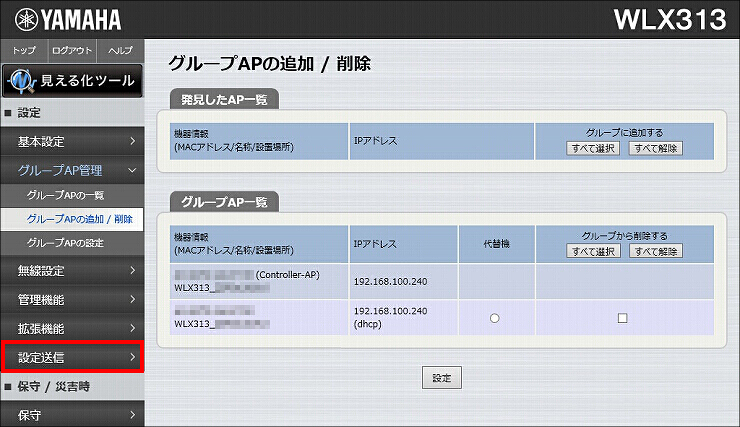The height and width of the screenshot is (427, 740).
Task: Click the ログアウト button
Action: (72, 50)
